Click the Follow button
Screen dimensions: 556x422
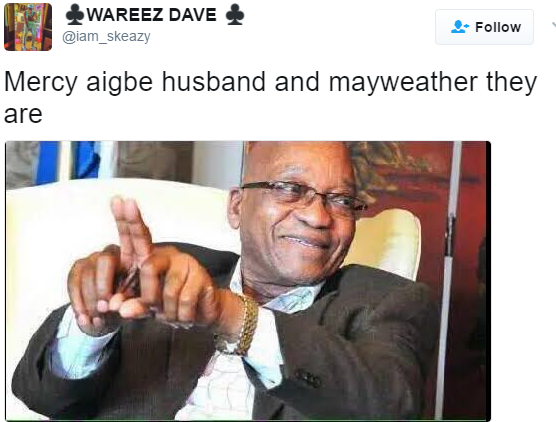484,27
